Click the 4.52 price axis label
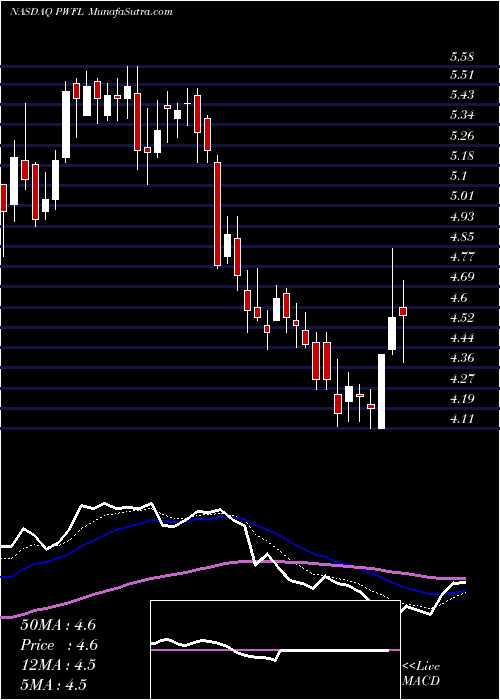The height and width of the screenshot is (700, 500). (x=462, y=317)
